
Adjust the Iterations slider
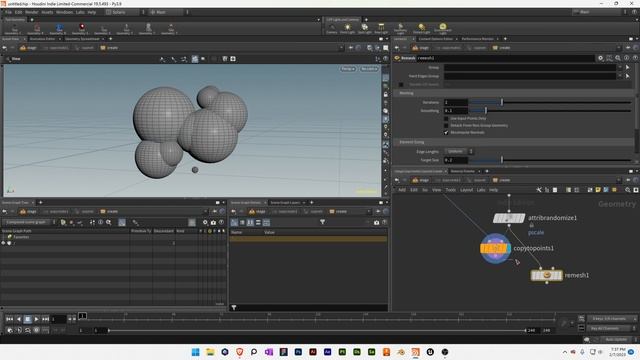[x=550, y=102]
